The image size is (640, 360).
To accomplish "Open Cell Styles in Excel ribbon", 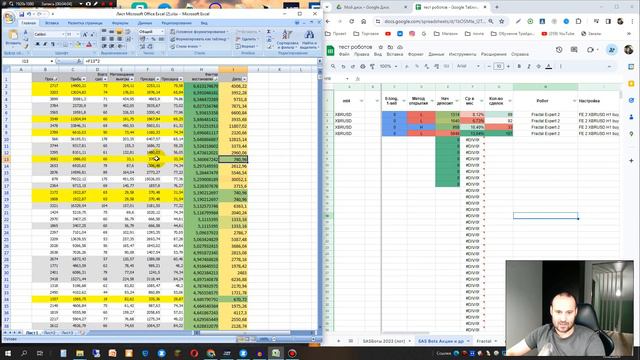I will 185,47.
